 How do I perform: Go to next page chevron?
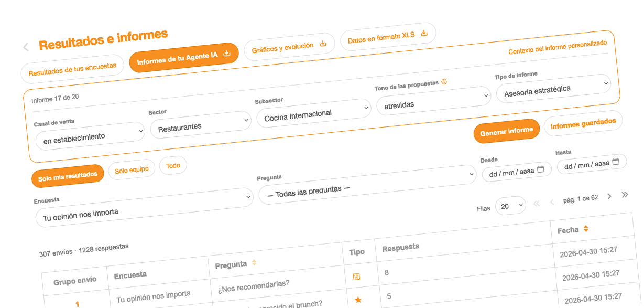[609, 196]
